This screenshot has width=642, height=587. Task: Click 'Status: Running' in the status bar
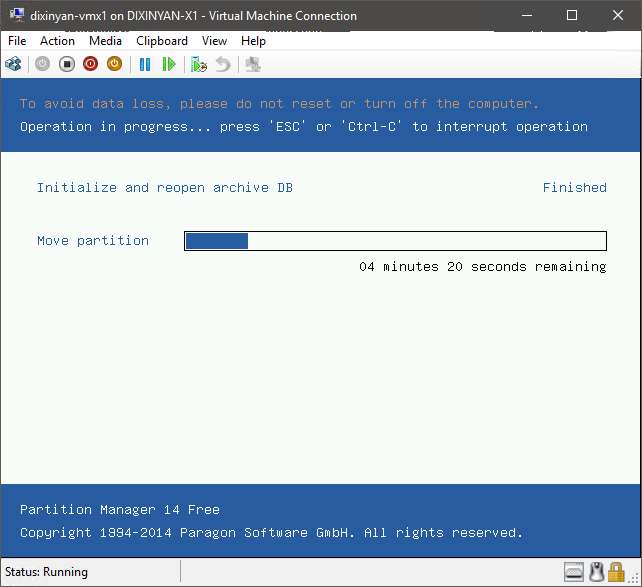tap(46, 572)
